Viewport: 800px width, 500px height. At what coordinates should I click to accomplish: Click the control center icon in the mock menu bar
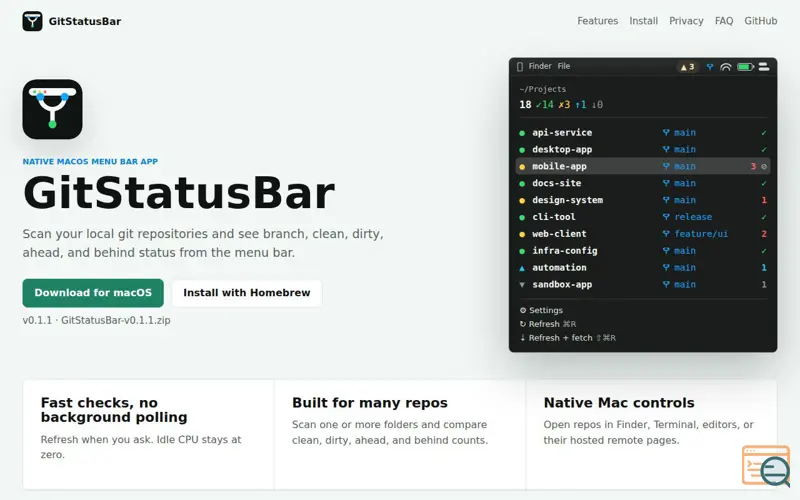[x=764, y=67]
